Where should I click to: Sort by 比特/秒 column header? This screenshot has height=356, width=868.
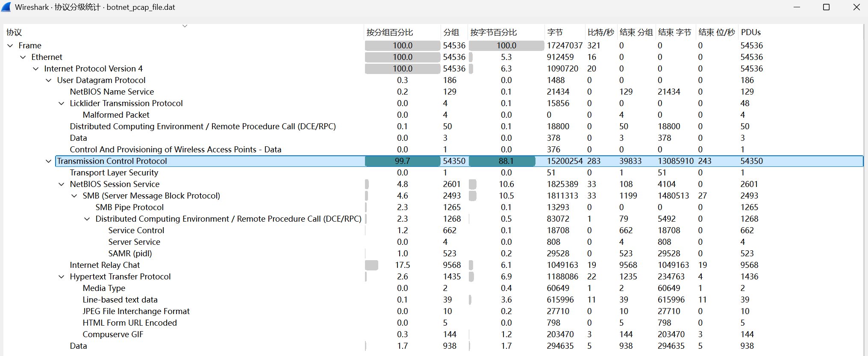(x=601, y=32)
